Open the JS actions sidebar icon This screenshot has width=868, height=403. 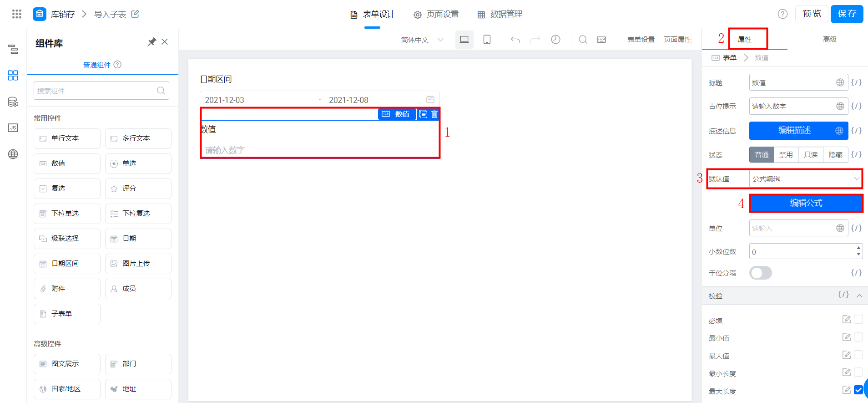tap(13, 128)
